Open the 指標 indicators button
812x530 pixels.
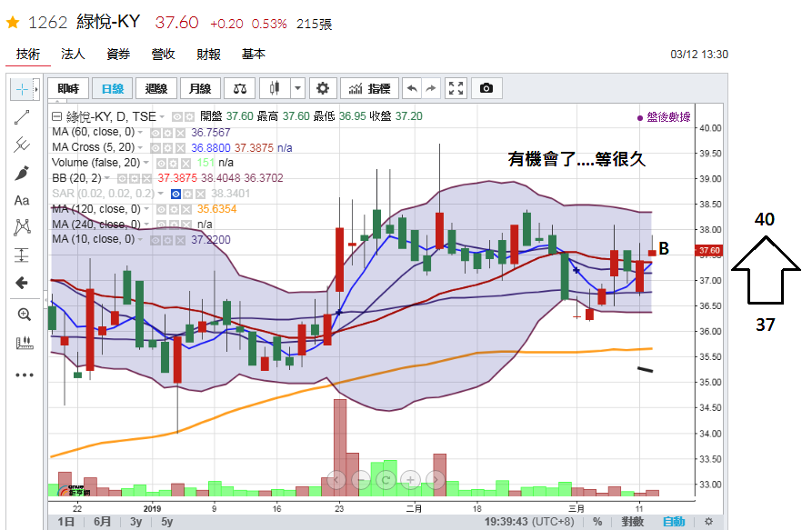[370, 88]
